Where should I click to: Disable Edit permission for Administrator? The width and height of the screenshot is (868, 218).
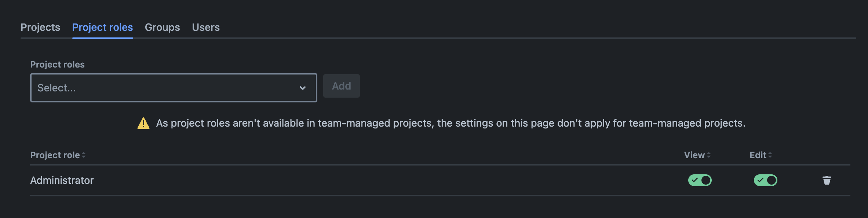[x=765, y=180]
